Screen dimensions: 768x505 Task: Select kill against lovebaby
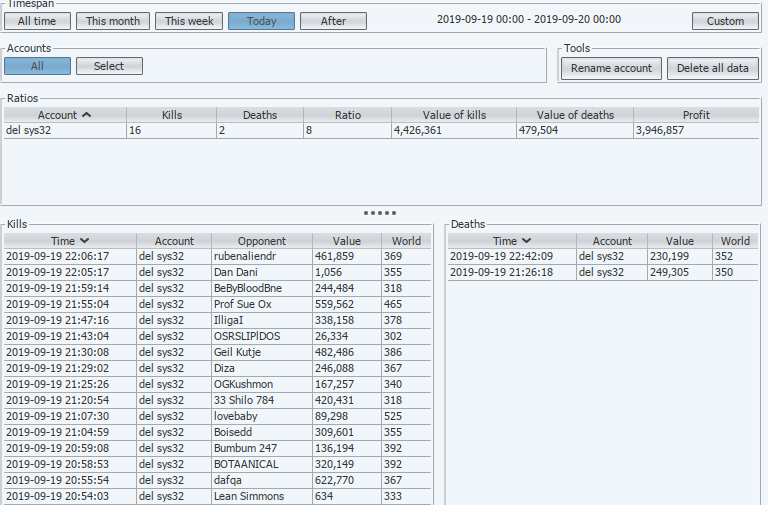tap(218, 416)
